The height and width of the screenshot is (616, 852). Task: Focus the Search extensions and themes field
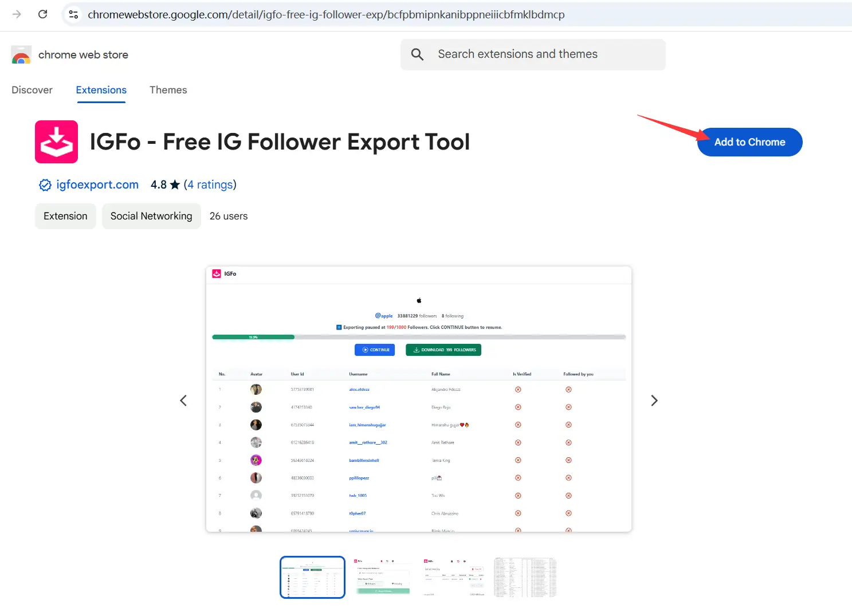point(533,54)
